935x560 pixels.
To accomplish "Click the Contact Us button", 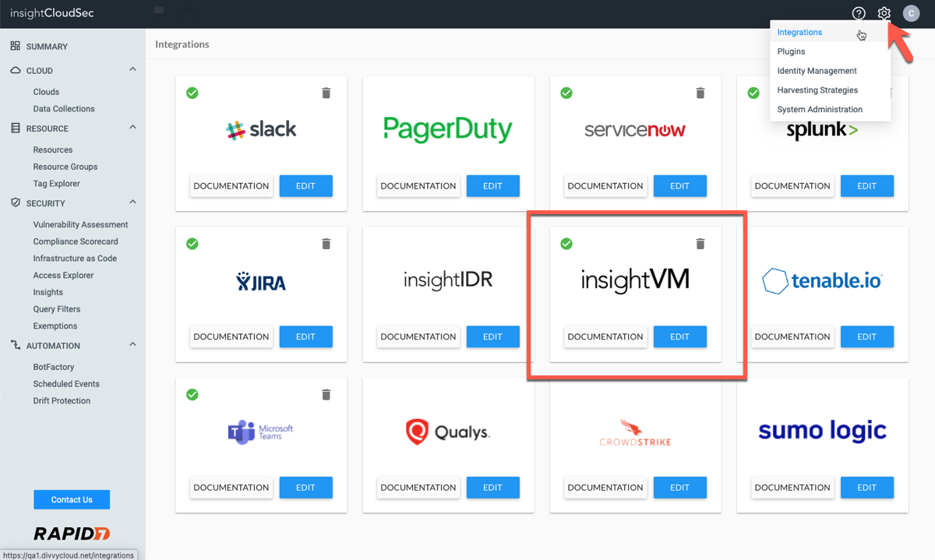I will click(72, 500).
